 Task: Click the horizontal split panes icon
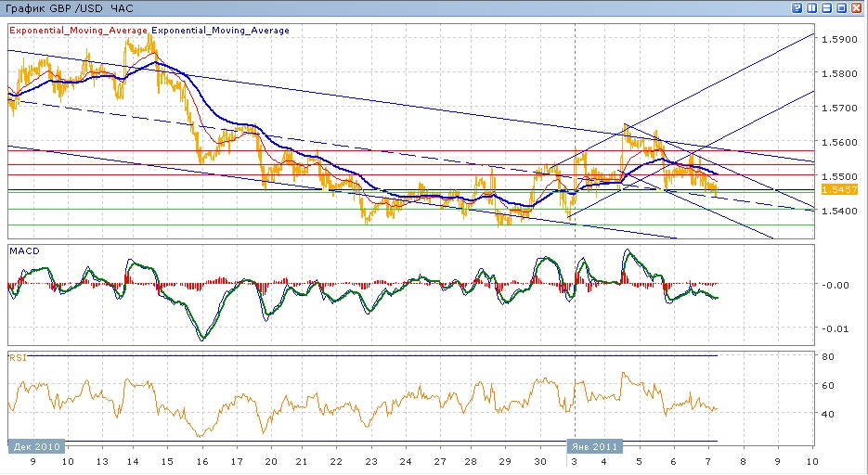pos(827,7)
